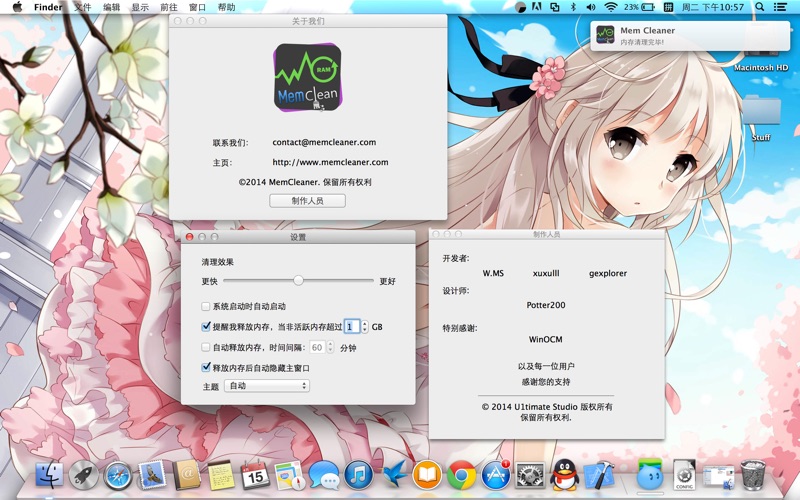The image size is (800, 500).
Task: Click designer name Potter200 in credits
Action: pyautogui.click(x=546, y=305)
